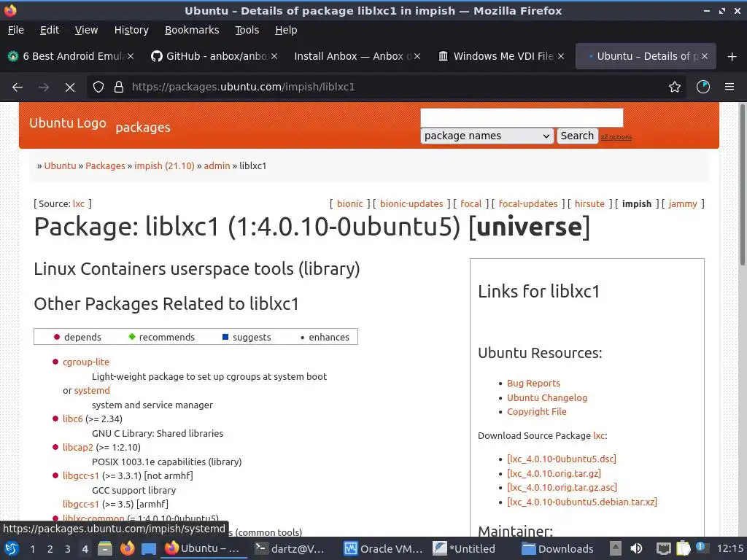
Task: Open the File menu
Action: click(16, 30)
